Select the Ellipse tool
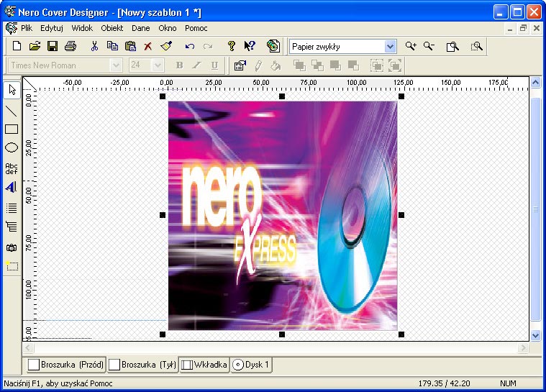 click(x=12, y=147)
